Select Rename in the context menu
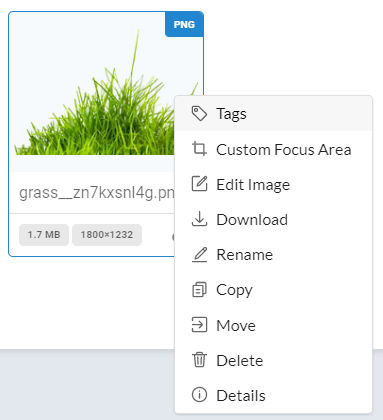Image resolution: width=383 pixels, height=420 pixels. pos(273,255)
